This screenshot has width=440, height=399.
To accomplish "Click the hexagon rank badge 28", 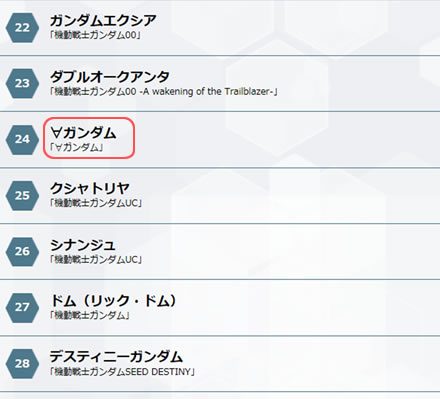I will click(22, 363).
